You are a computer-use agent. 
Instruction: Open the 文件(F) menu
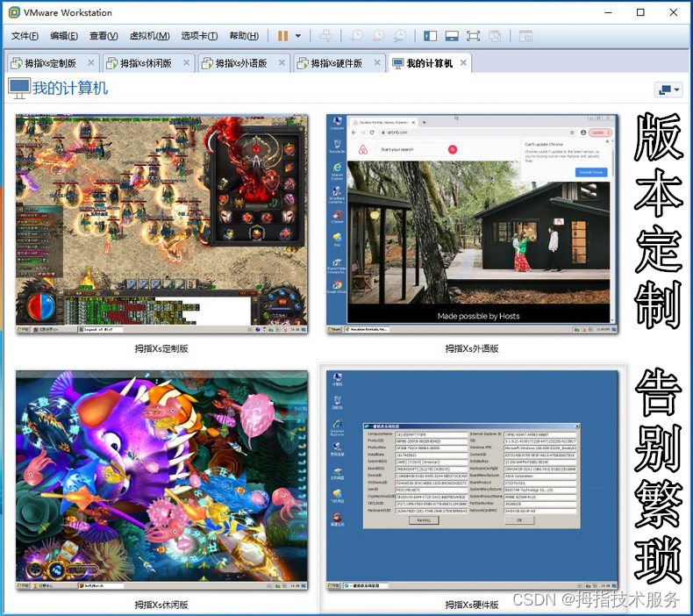(25, 36)
